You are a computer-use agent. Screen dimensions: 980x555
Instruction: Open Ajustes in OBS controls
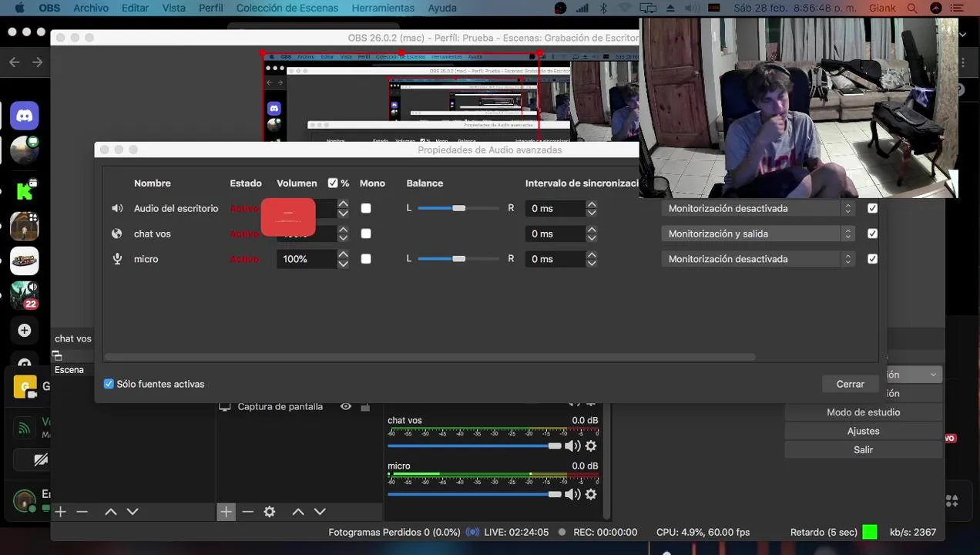point(863,431)
